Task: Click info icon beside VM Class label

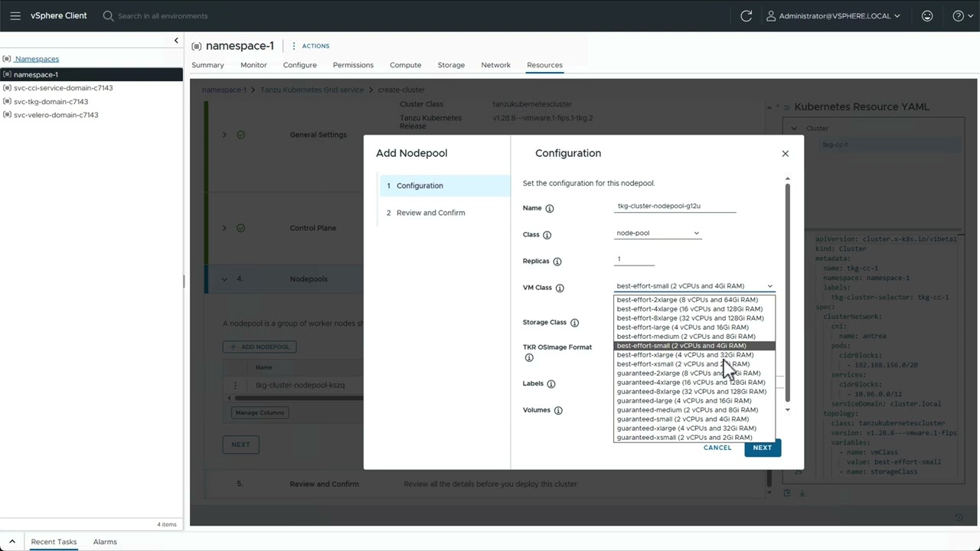Action: pos(560,288)
